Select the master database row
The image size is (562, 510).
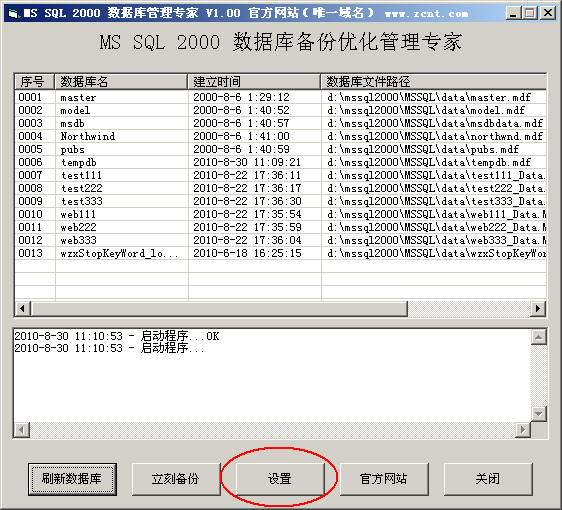click(x=281, y=97)
